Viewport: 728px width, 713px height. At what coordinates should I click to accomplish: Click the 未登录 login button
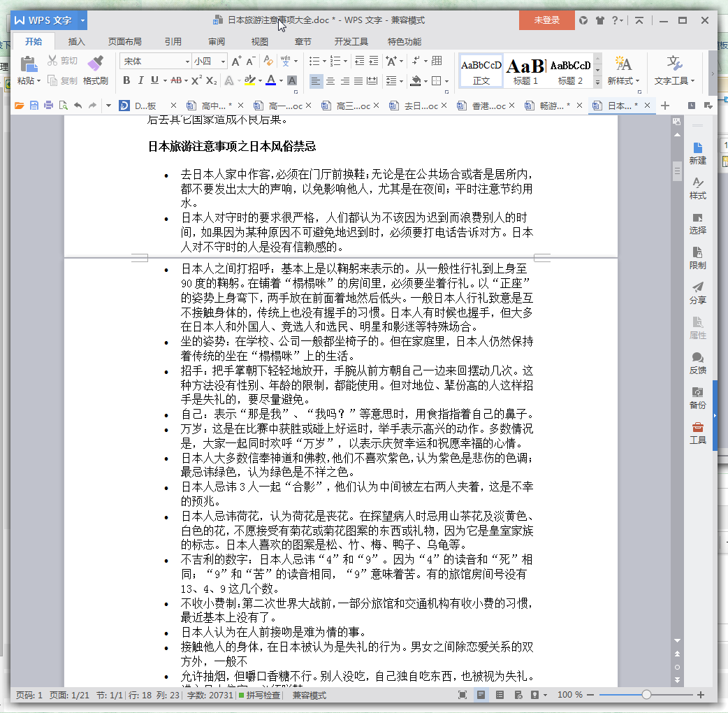point(546,20)
